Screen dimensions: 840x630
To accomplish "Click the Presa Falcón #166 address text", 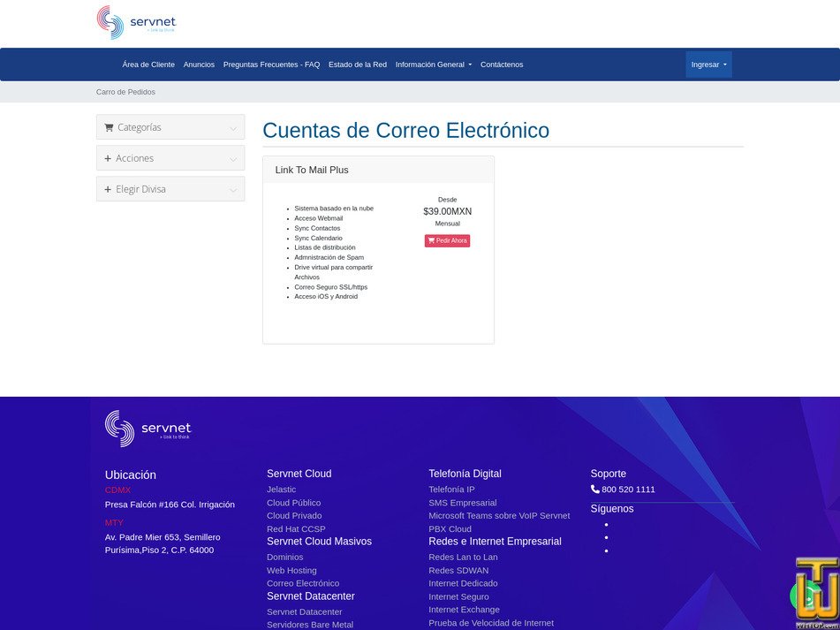I will tap(170, 505).
